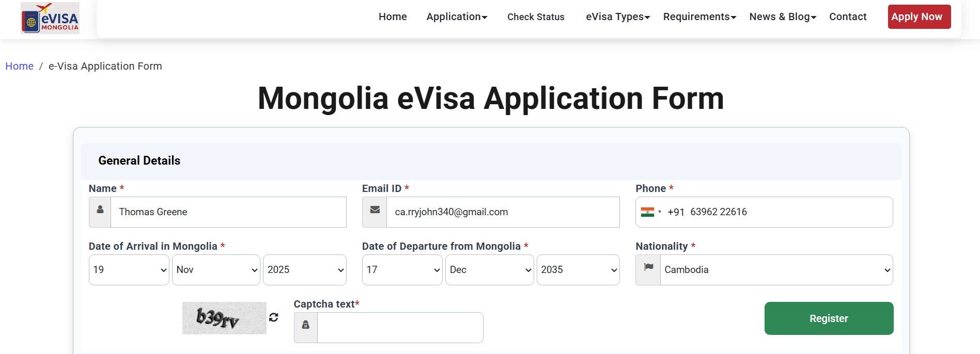The image size is (980, 354).
Task: Click the eVisa Mongolia logo
Action: [50, 18]
